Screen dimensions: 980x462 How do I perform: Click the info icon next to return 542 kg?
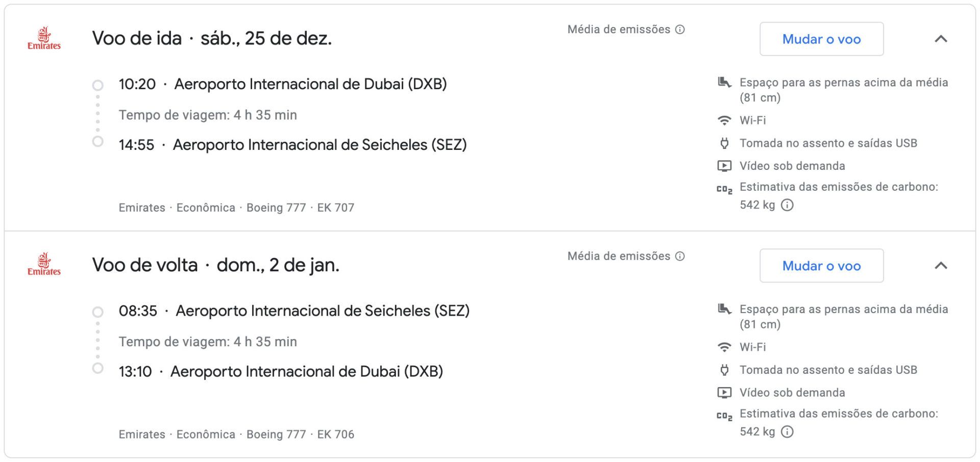pos(788,432)
